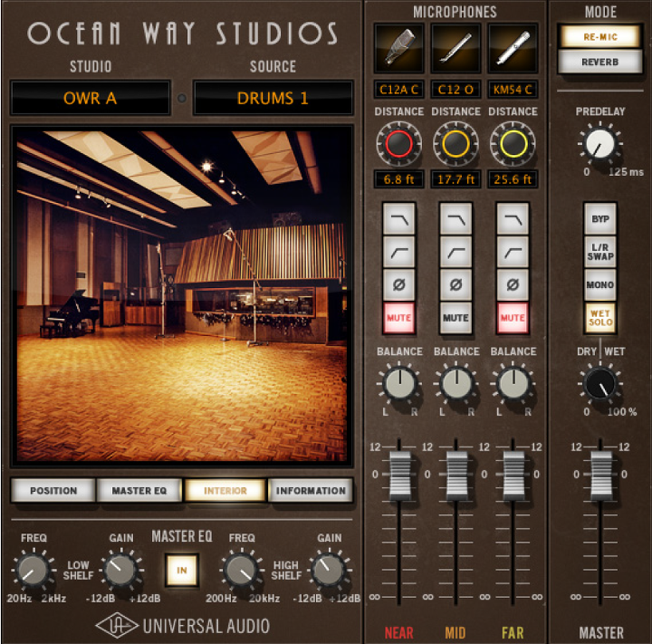Click the Near distance value 6.8 ft
Viewport: 652px width, 644px height.
coord(398,179)
